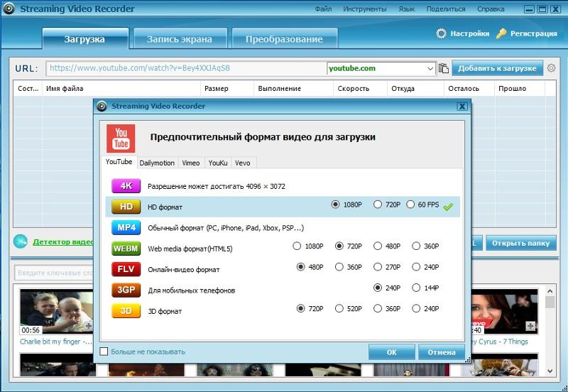The width and height of the screenshot is (568, 392).
Task: Select the 3D format badge
Action: coord(126,311)
